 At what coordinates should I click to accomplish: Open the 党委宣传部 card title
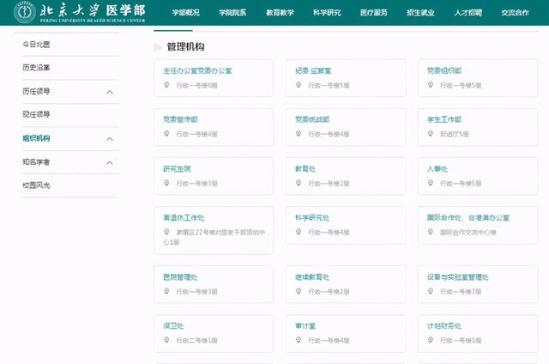click(x=181, y=119)
